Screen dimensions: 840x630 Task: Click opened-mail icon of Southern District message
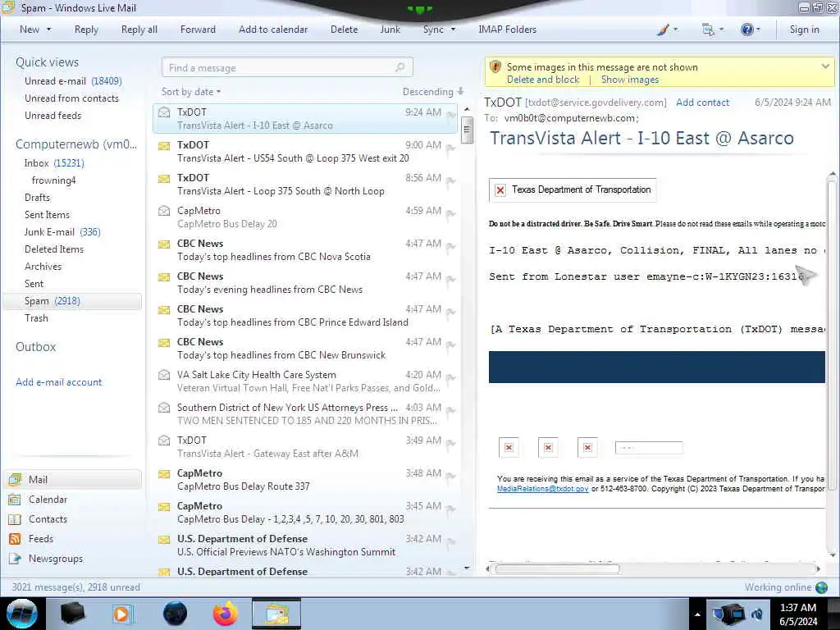click(x=164, y=408)
